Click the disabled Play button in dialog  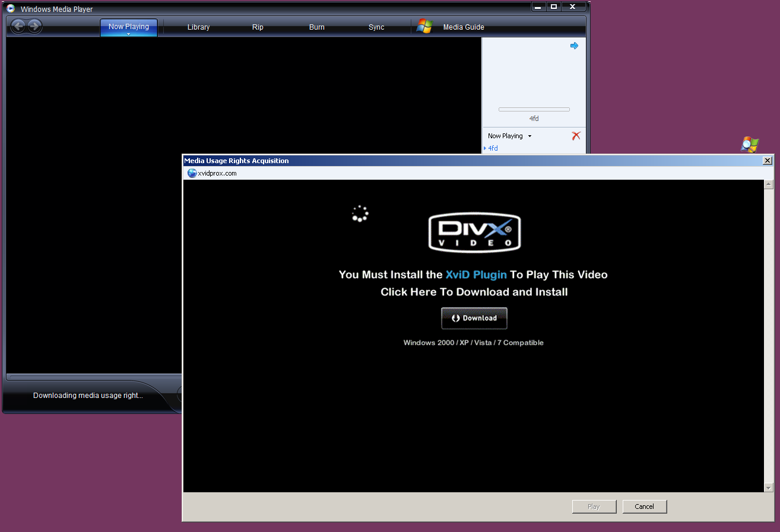point(594,506)
